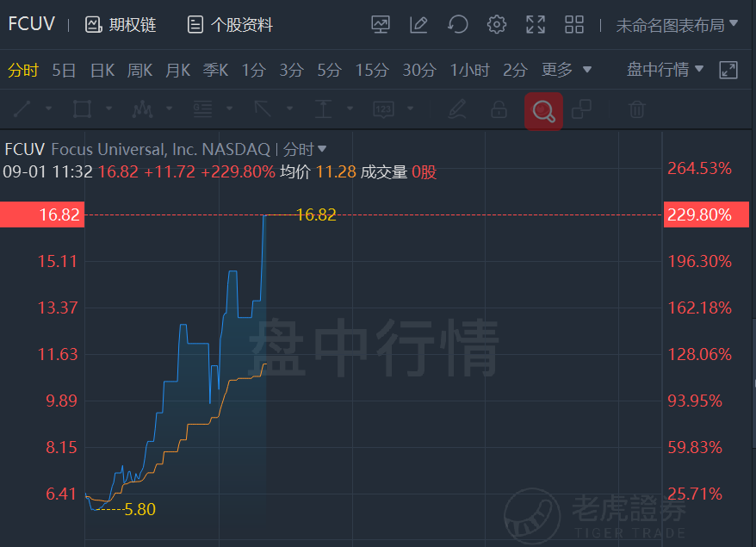Click the highlighted magnifier tool
The height and width of the screenshot is (547, 756).
(x=543, y=111)
